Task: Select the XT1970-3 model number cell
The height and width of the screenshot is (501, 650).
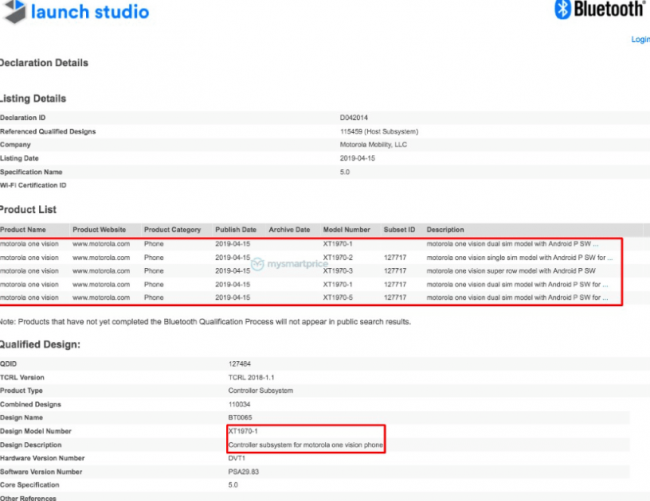Action: pyautogui.click(x=338, y=271)
